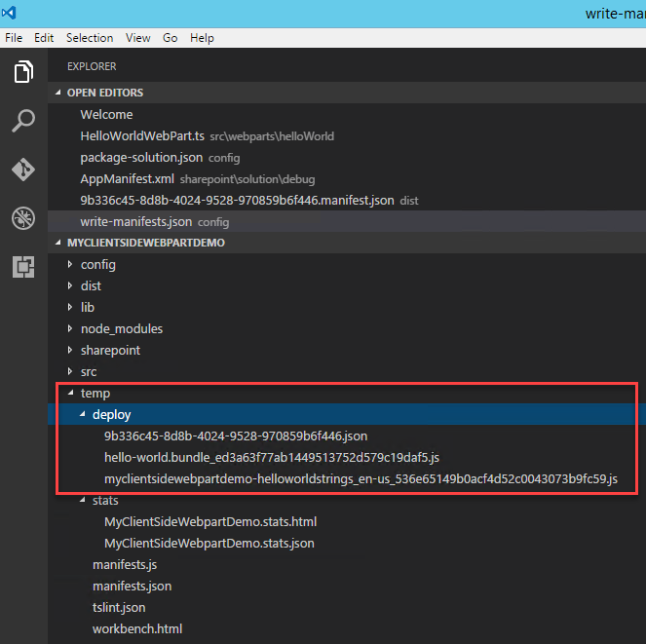This screenshot has width=646, height=644.
Task: Click the Visual Studio Code logo icon
Action: pos(9,13)
